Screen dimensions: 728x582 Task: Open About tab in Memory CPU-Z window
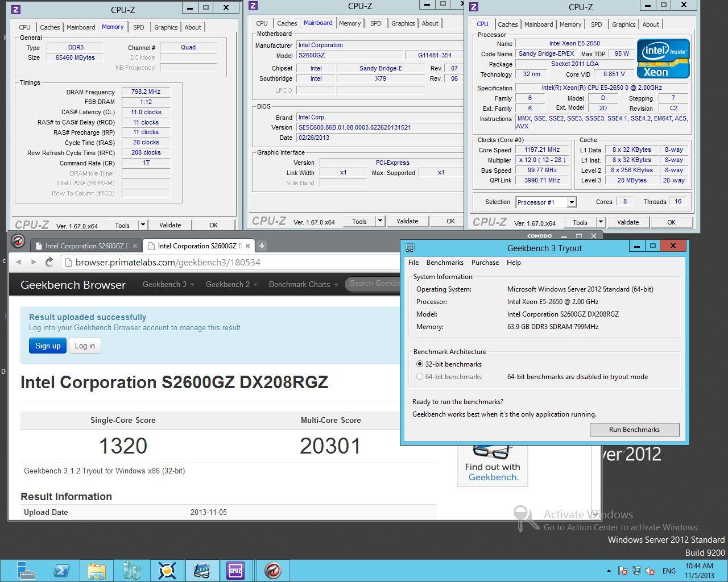pyautogui.click(x=193, y=27)
